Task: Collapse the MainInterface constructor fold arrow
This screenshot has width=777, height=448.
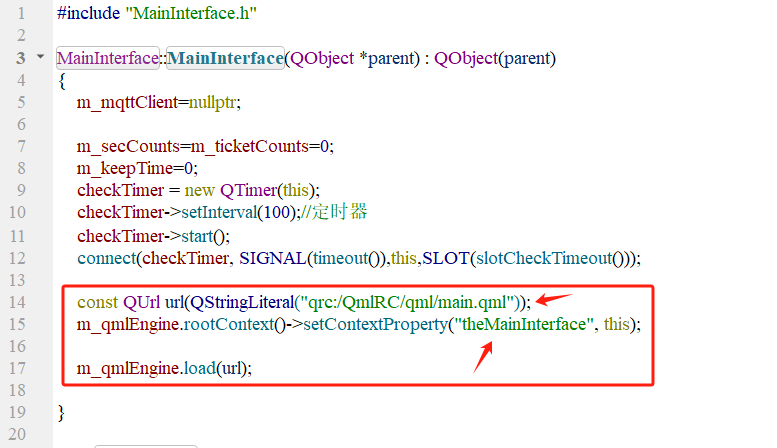Action: 40,57
